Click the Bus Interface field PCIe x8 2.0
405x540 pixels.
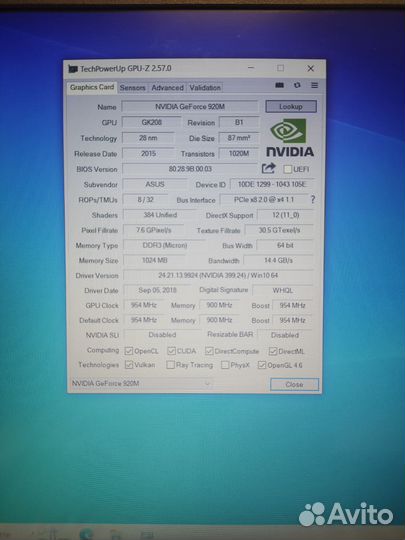(x=264, y=200)
